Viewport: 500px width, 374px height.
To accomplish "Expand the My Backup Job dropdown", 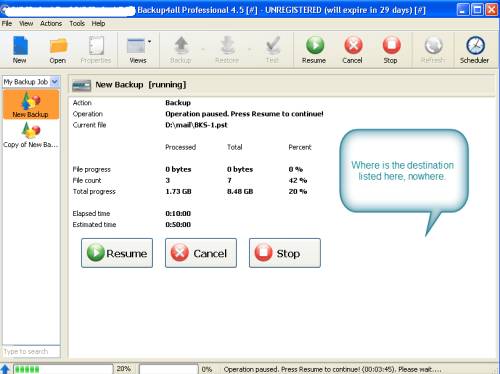I will click(55, 81).
